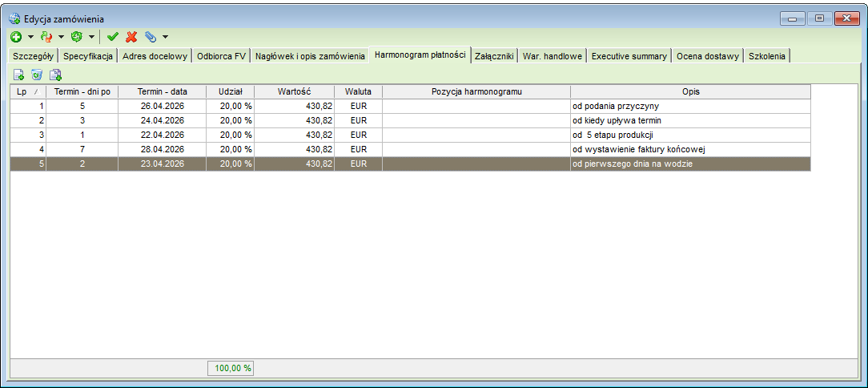
Task: Select date cell 22.04.2026
Action: click(163, 135)
